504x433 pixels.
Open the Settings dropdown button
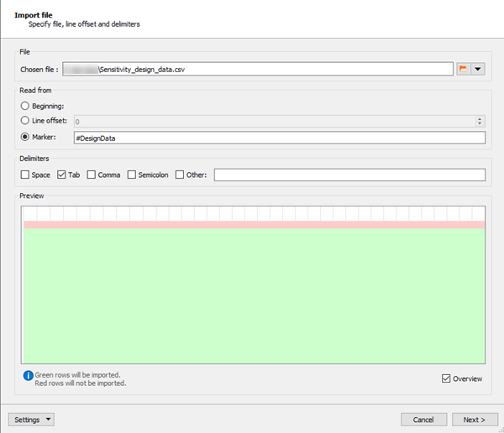pos(31,420)
